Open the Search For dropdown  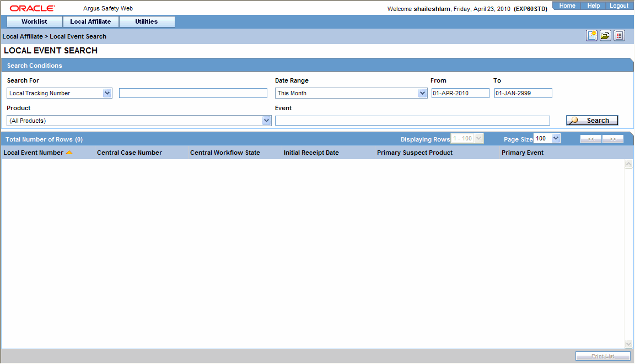[106, 93]
